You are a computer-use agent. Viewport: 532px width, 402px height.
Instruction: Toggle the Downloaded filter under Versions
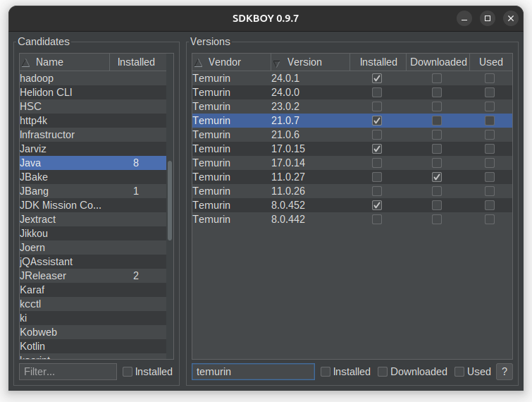pos(383,372)
